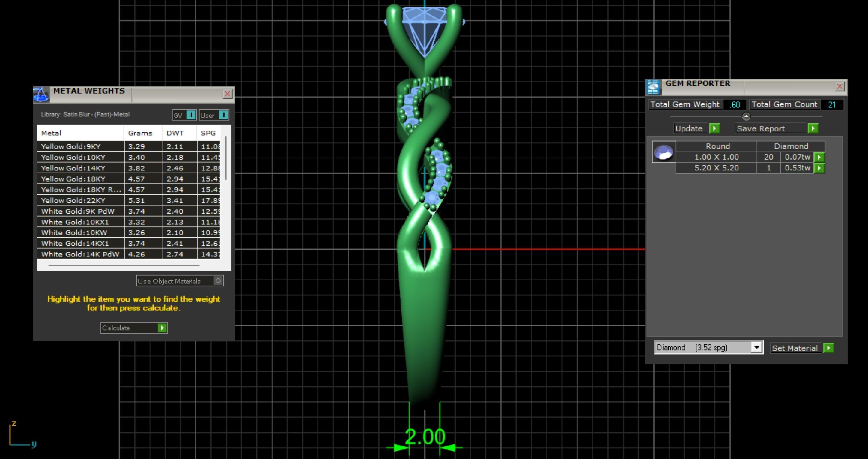868x459 pixels.
Task: Click the 0.07tw weight cell
Action: pyautogui.click(x=797, y=157)
